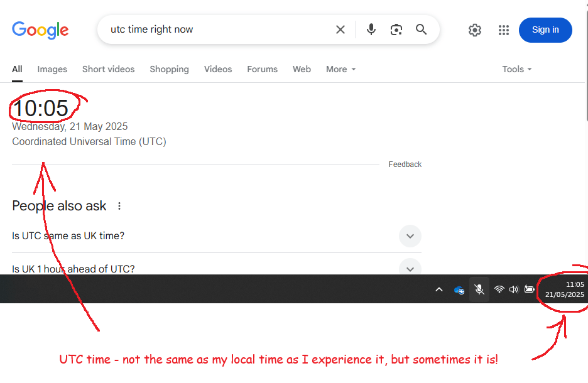This screenshot has height=383, width=588.
Task: Open Google Lens image search
Action: pos(396,30)
